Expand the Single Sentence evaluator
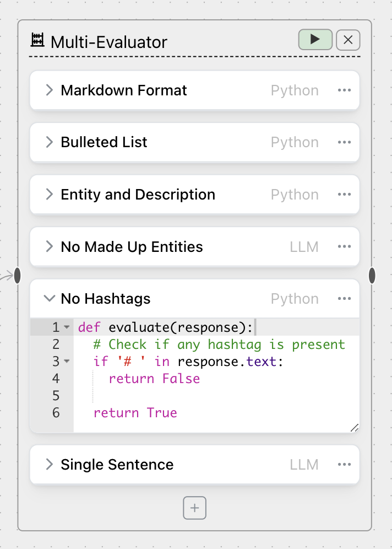The height and width of the screenshot is (549, 392). [49, 464]
